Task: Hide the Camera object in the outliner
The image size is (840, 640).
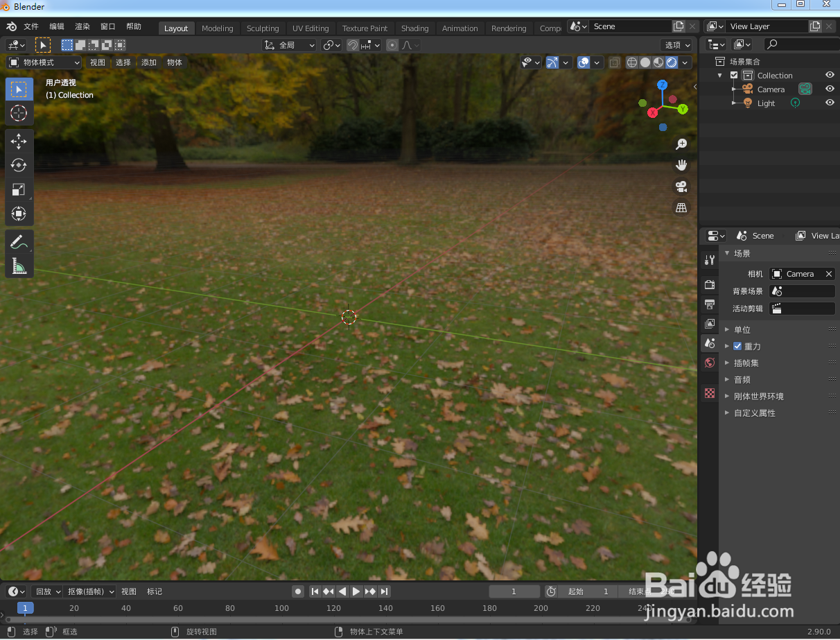Action: [x=829, y=89]
